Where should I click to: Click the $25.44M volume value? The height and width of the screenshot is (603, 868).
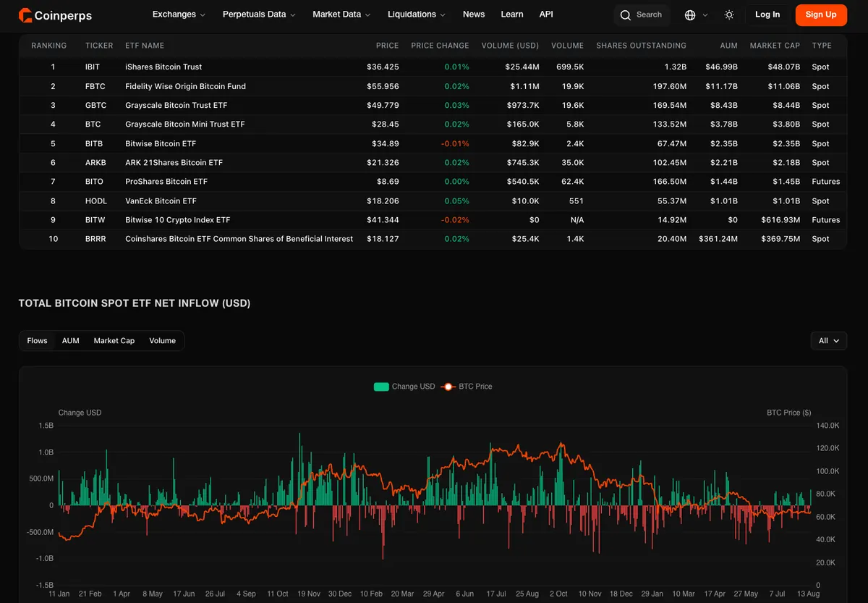coord(522,67)
